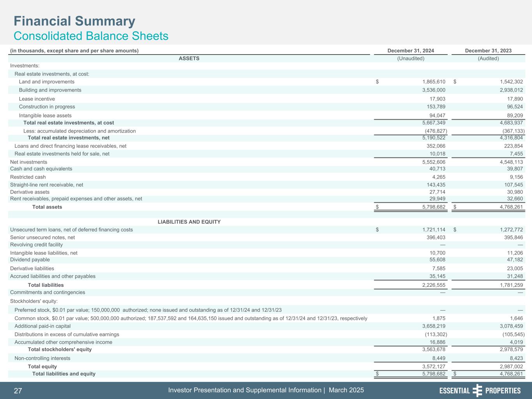
Task: Click the Land and improvements row label
Action: 46,82
